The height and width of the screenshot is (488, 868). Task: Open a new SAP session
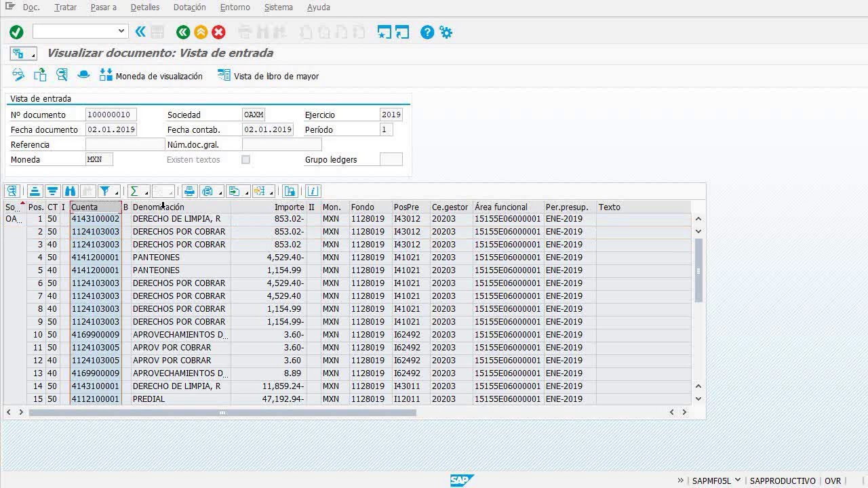pyautogui.click(x=384, y=32)
